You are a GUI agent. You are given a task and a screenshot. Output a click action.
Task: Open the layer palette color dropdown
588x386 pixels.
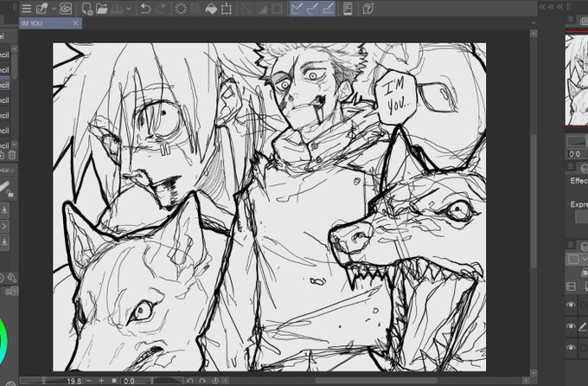(577, 259)
